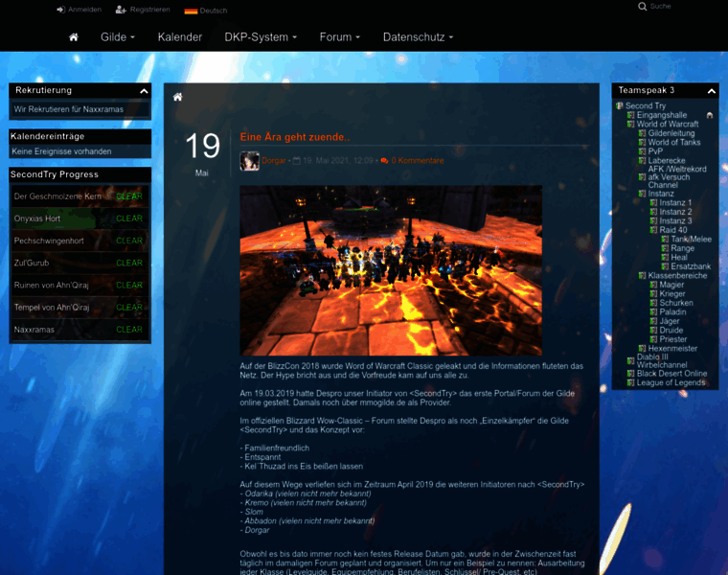Click the Suche search field
Screen dimensions: 728x575
tap(660, 7)
